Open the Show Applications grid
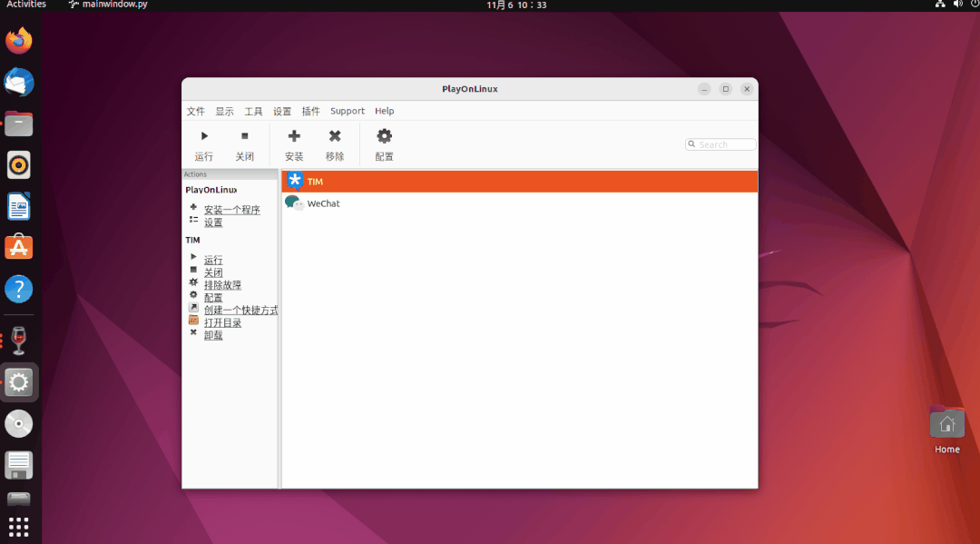 click(19, 527)
